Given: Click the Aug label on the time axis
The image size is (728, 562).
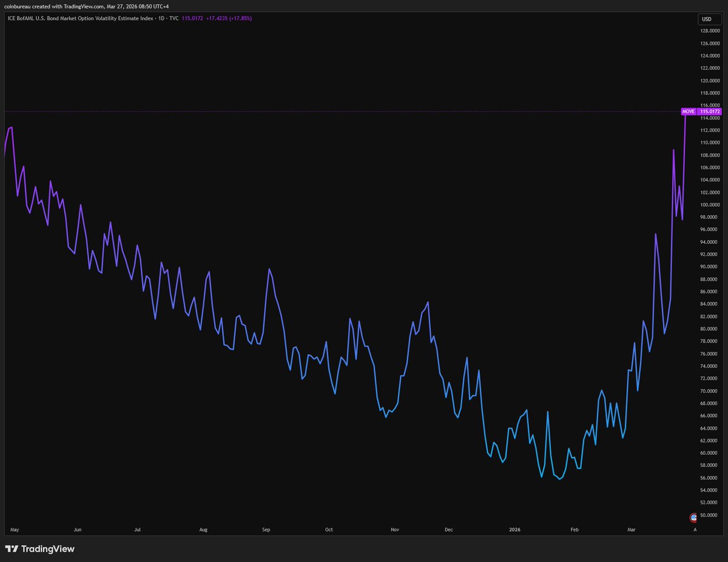Looking at the screenshot, I should tap(203, 529).
